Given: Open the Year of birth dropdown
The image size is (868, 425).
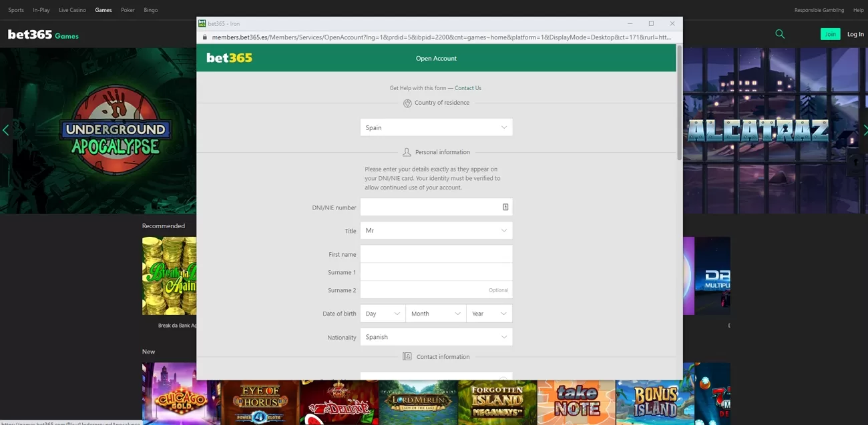Looking at the screenshot, I should pos(489,314).
